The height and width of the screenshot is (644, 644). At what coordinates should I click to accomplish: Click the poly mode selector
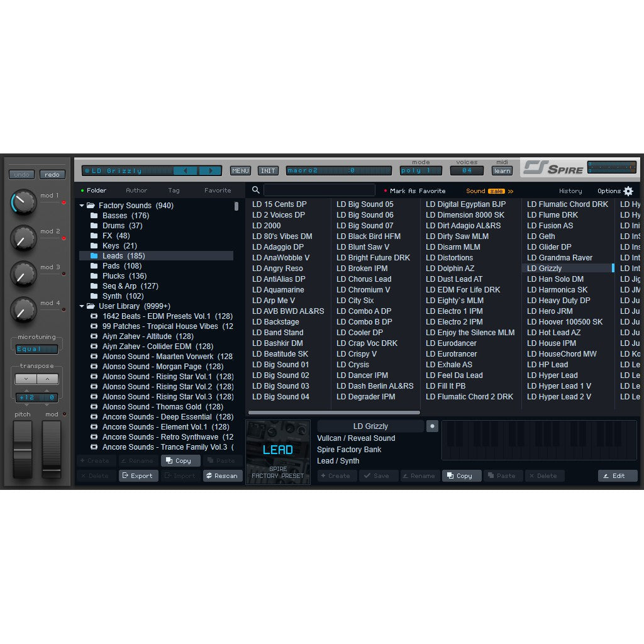coord(420,170)
